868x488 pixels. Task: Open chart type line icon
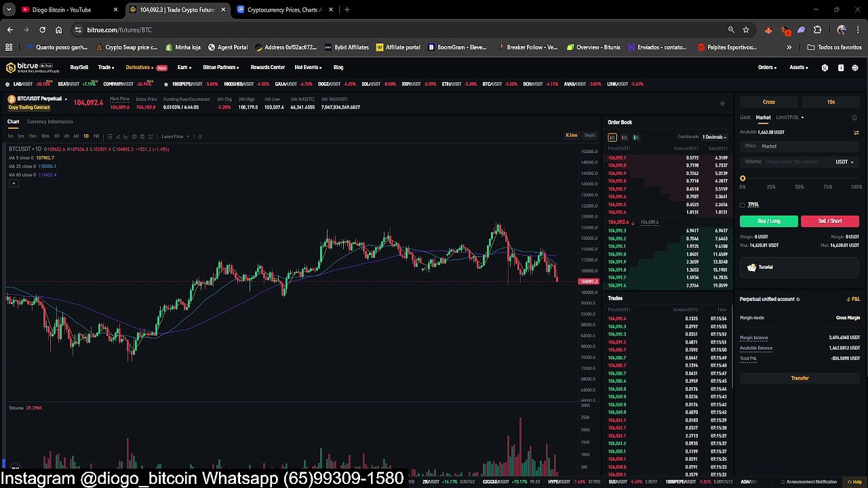(126, 136)
